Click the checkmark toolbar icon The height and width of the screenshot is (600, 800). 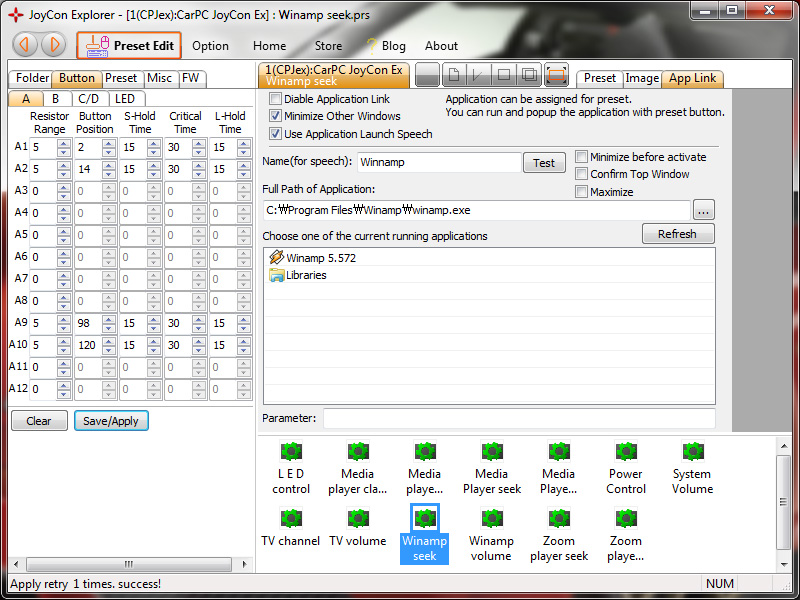pyautogui.click(x=479, y=76)
